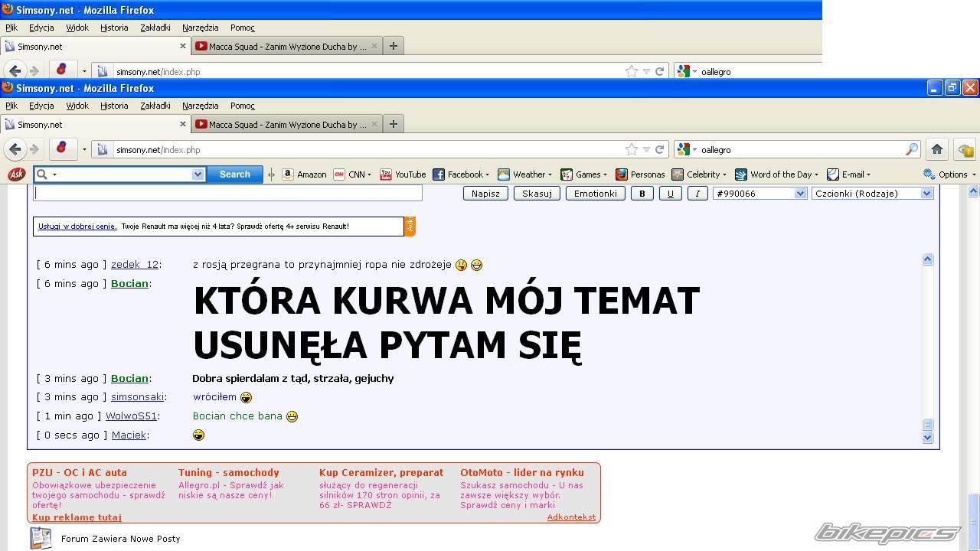980x551 pixels.
Task: Click the search magnifier in Google box
Action: pos(911,149)
